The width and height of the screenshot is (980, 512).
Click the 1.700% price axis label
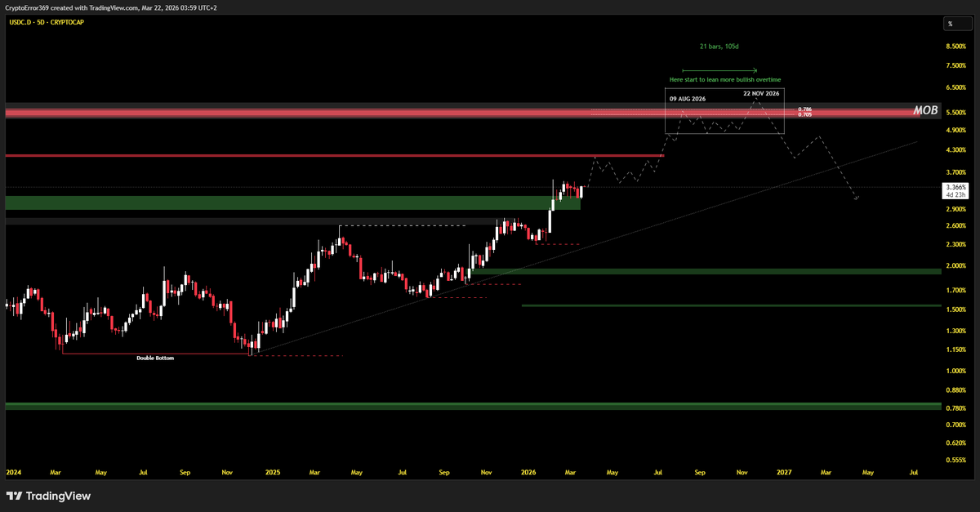[955, 290]
